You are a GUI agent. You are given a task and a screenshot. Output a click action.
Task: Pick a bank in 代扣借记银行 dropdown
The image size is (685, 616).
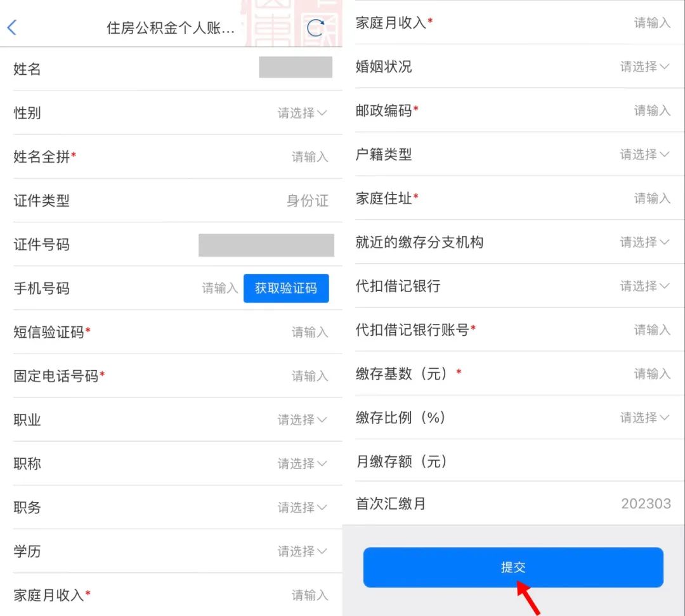[644, 286]
